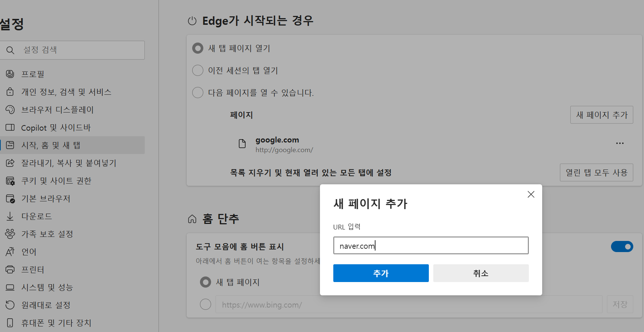Click the sidebar panel icon for Copilot 및 사이드바
The height and width of the screenshot is (332, 644).
tap(10, 127)
